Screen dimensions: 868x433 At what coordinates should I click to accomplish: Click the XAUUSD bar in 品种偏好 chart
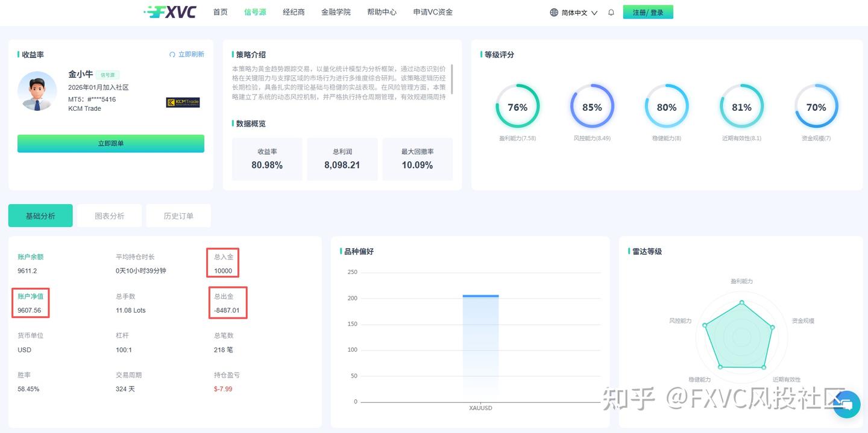click(x=480, y=349)
